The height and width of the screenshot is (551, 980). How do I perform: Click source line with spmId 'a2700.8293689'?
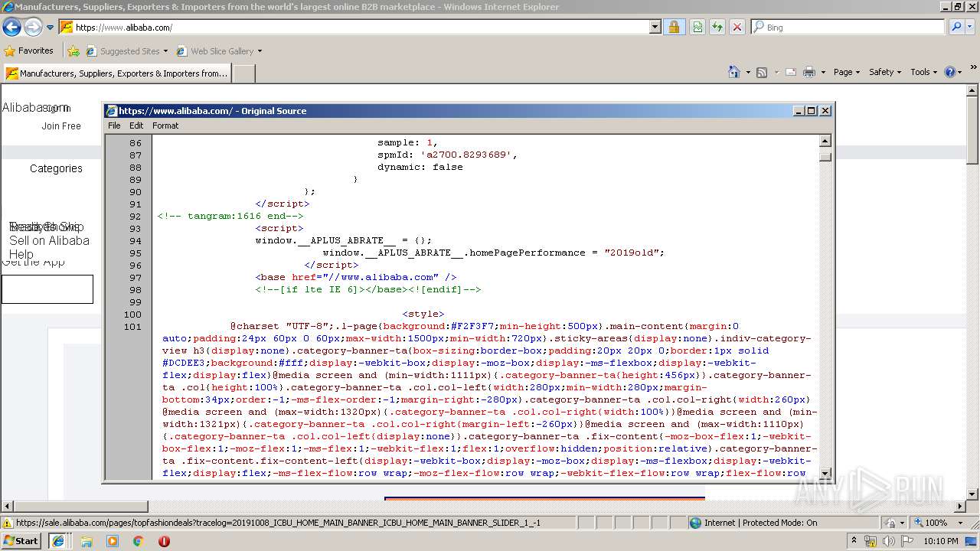448,155
